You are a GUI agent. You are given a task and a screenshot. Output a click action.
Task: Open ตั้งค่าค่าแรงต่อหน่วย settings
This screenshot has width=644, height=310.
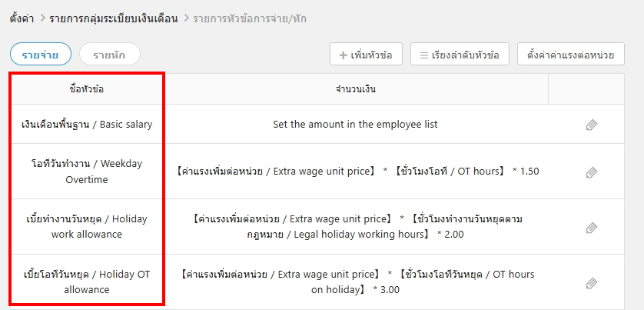[x=570, y=55]
